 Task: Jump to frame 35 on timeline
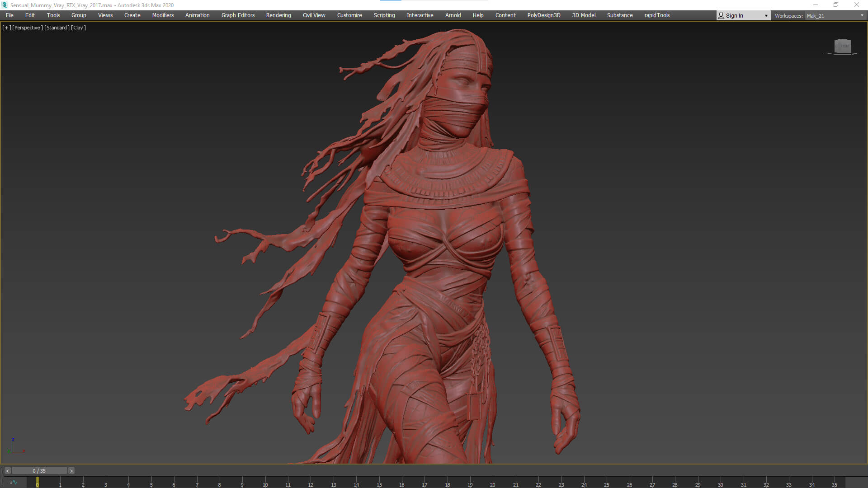point(835,485)
